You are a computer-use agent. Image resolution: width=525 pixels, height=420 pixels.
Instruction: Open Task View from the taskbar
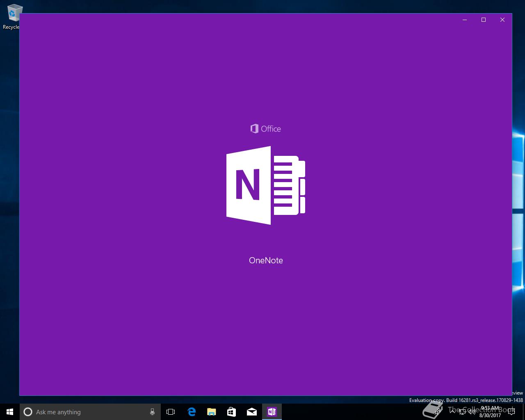point(171,412)
